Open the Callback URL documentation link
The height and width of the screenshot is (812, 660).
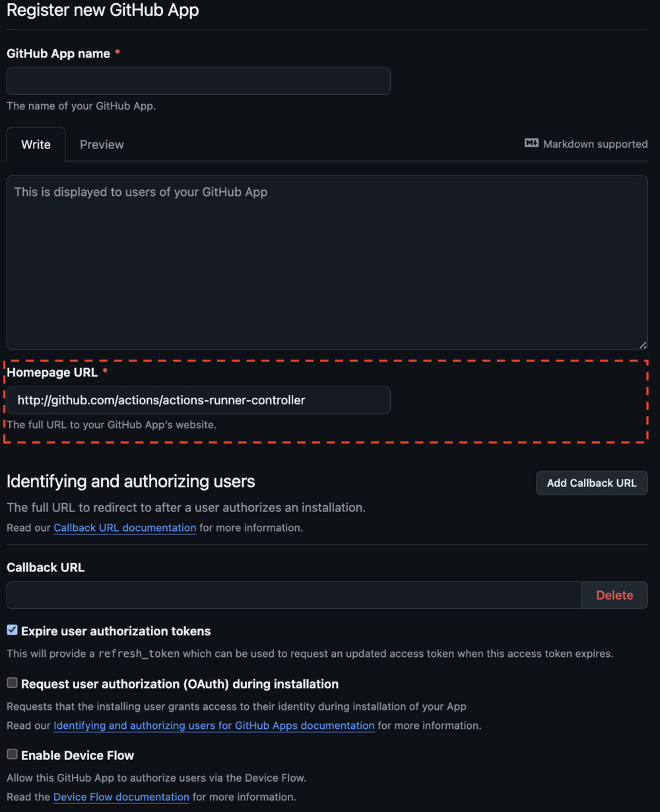(x=125, y=528)
